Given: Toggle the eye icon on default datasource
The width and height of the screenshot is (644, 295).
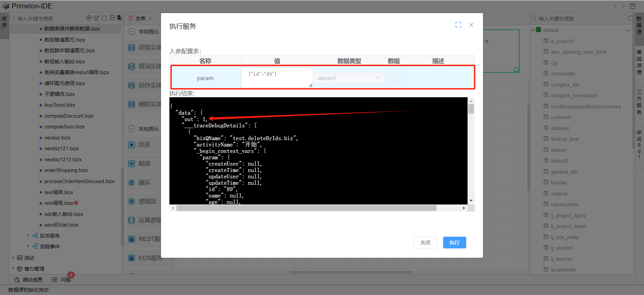Looking at the screenshot, I should tap(628, 30).
